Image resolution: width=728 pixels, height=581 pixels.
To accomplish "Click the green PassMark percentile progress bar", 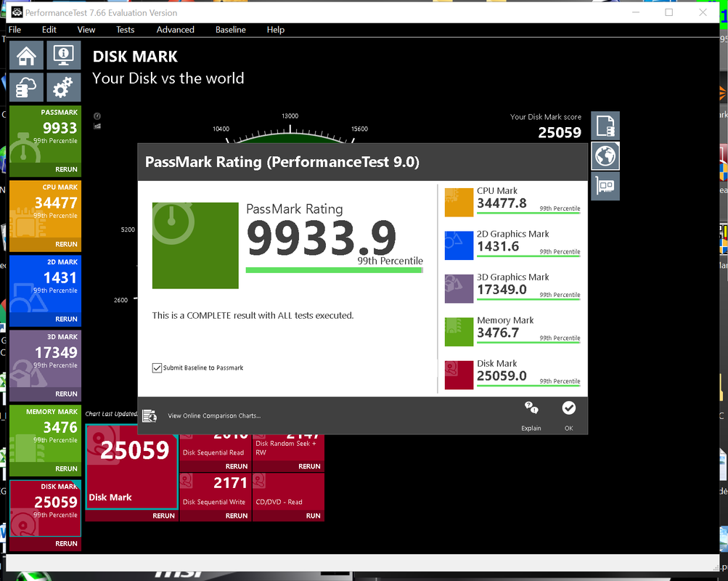I will (x=335, y=270).
